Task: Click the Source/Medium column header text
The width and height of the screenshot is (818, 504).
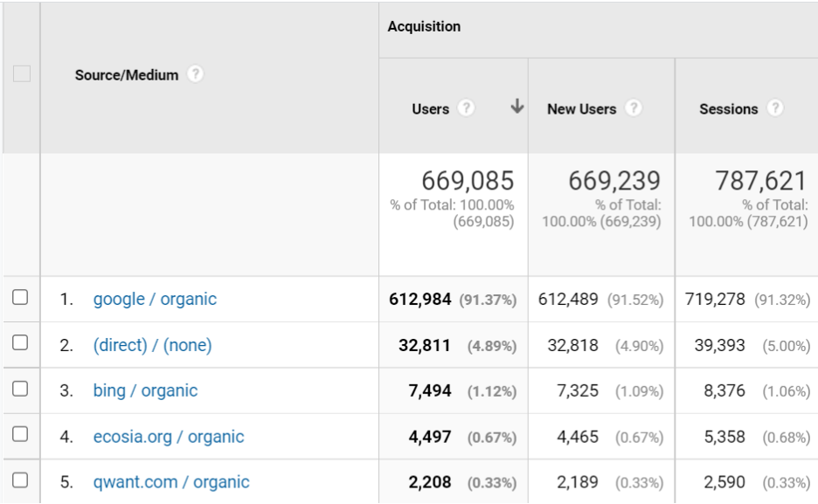Action: (x=127, y=75)
